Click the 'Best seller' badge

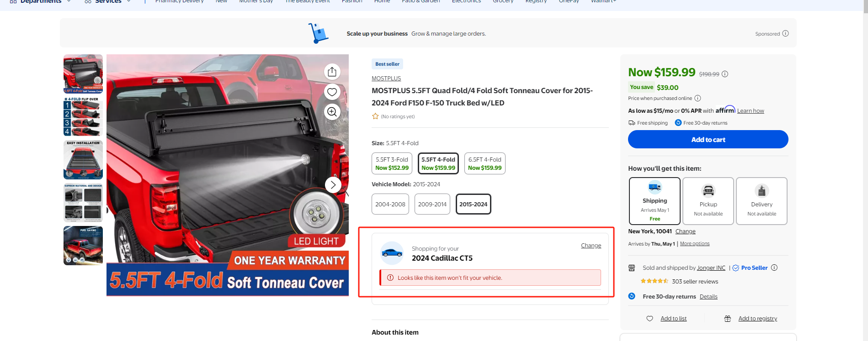point(387,64)
